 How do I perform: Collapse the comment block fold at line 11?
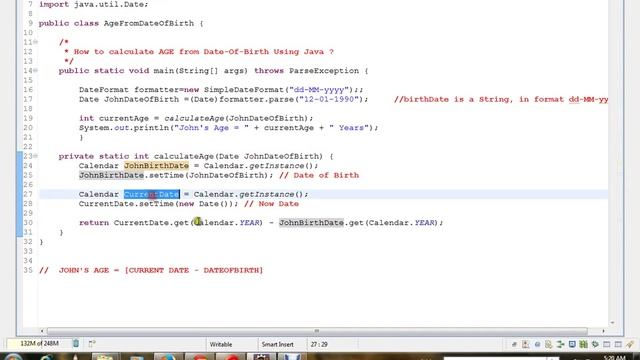click(x=36, y=42)
